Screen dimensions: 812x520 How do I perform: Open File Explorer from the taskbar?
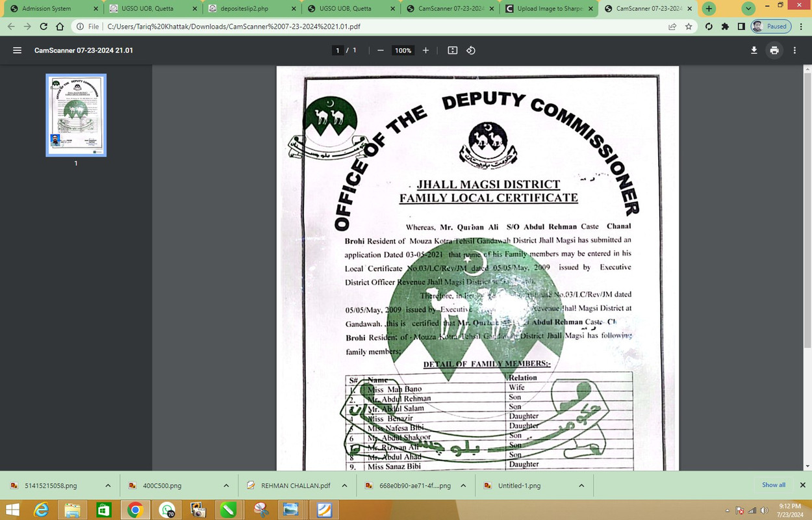point(72,510)
